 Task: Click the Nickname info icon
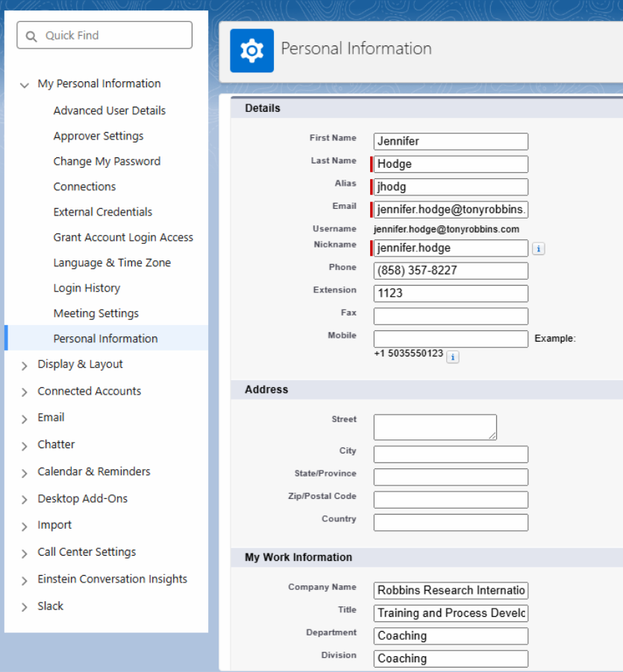[539, 248]
